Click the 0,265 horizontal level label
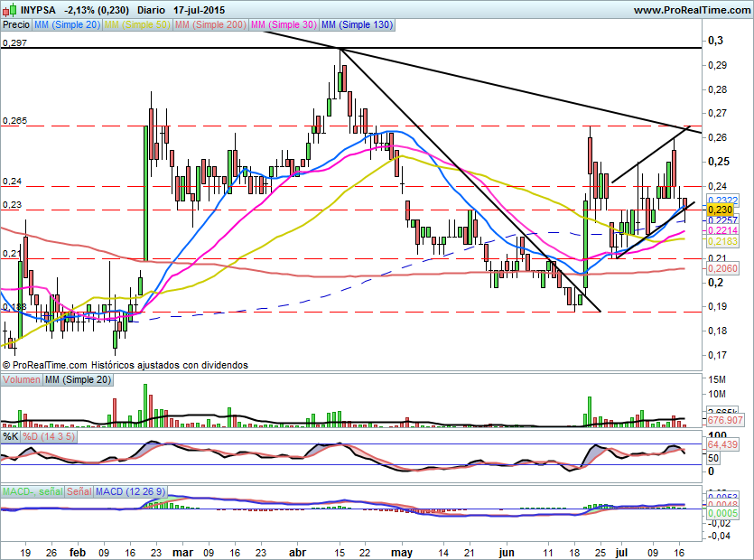Viewport: 754px width, 560px height. (x=14, y=121)
